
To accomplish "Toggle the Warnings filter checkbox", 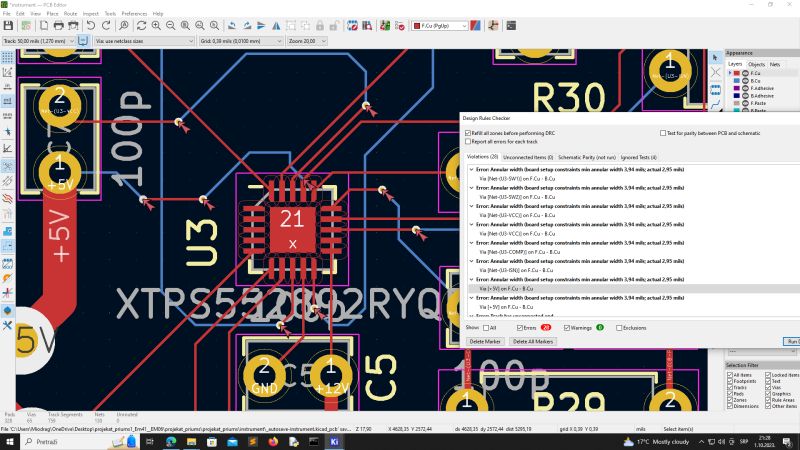I will (x=567, y=328).
